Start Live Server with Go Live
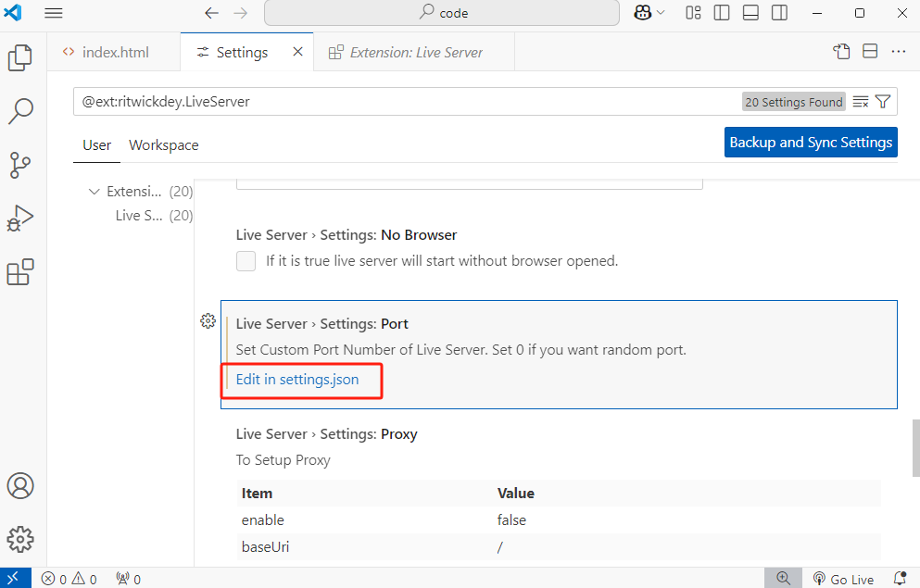Screen dimensions: 920x588 click(844, 580)
